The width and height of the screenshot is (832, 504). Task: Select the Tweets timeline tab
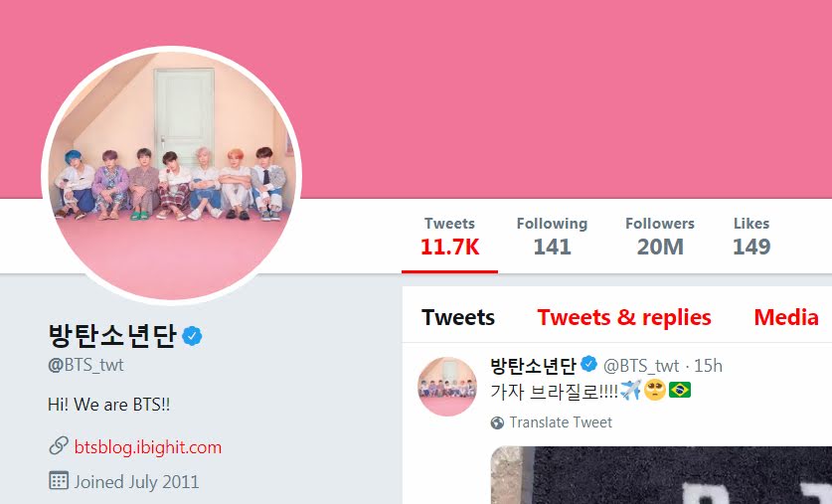tap(458, 317)
